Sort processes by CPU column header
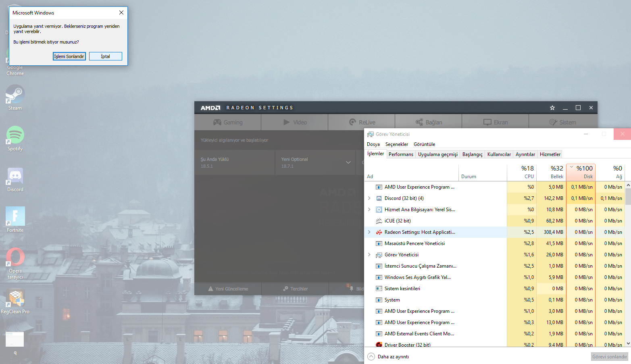The height and width of the screenshot is (364, 631). click(522, 172)
